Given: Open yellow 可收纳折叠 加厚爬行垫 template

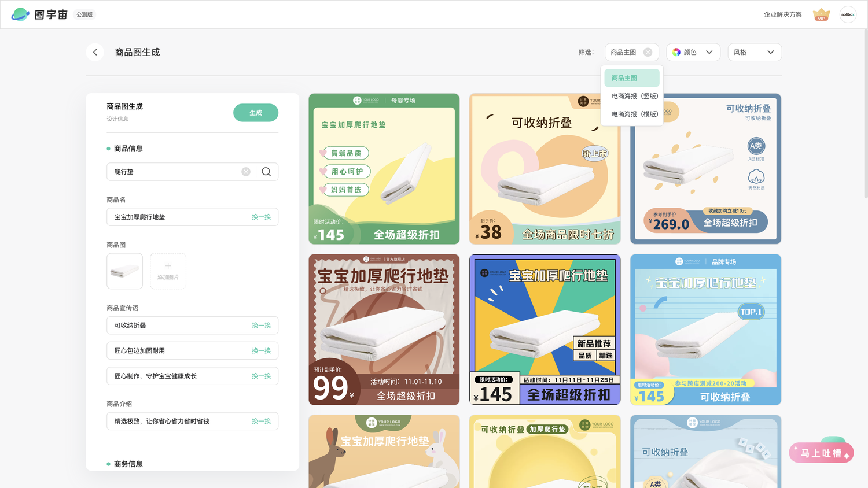Looking at the screenshot, I should tap(545, 452).
